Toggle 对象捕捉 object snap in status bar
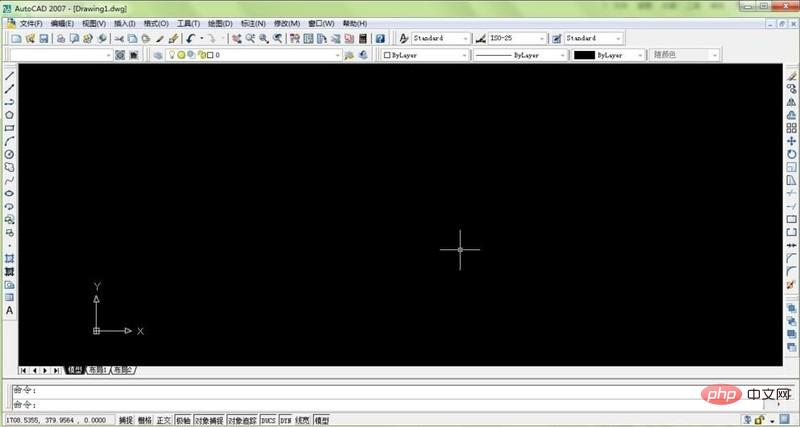Screen dimensions: 800x427 (x=209, y=420)
